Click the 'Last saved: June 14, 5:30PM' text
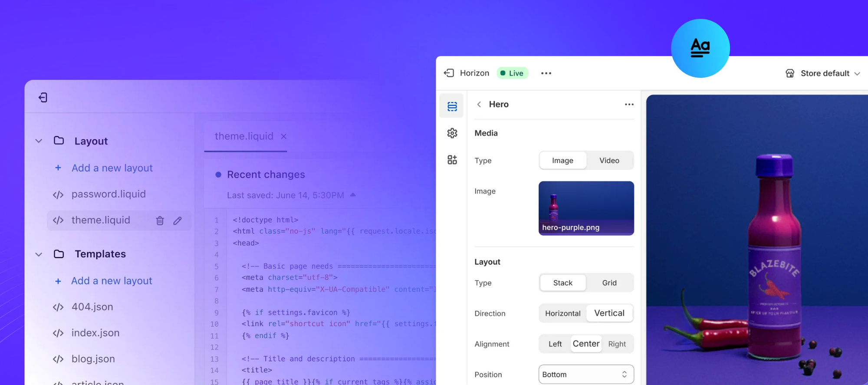Screen dimensions: 868x385 click(x=286, y=195)
